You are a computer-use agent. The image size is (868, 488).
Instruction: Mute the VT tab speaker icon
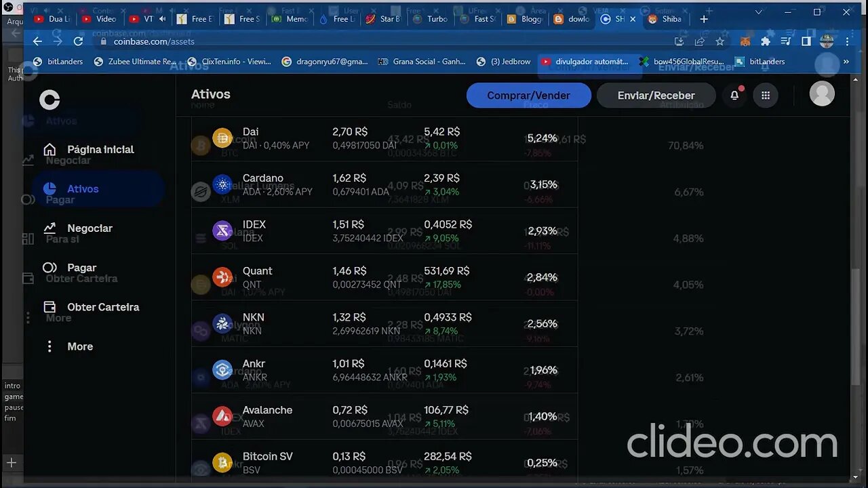coord(162,19)
